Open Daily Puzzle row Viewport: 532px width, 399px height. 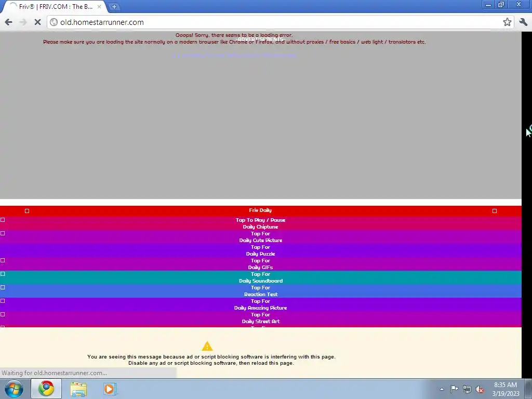pyautogui.click(x=261, y=250)
